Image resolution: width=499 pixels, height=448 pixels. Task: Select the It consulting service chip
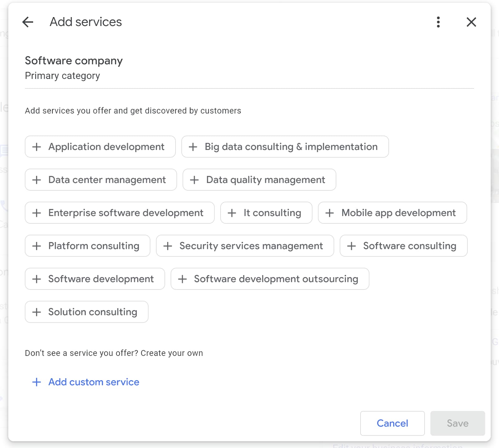click(x=266, y=213)
